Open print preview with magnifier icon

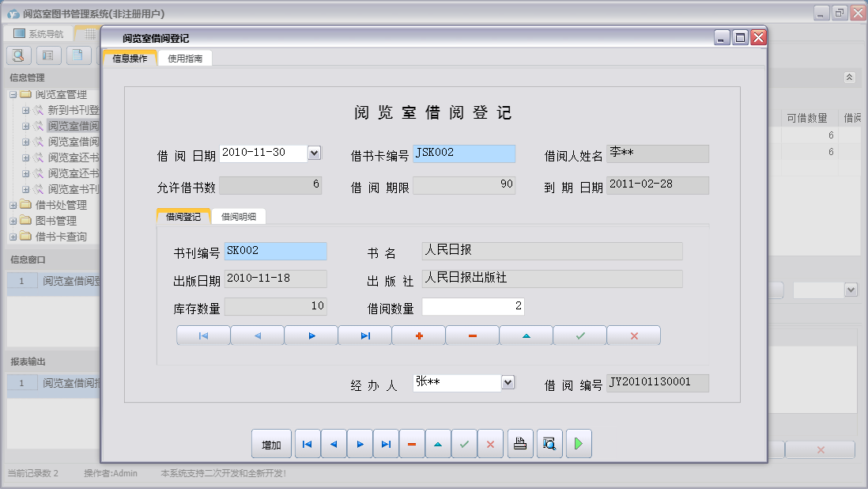[x=549, y=444]
